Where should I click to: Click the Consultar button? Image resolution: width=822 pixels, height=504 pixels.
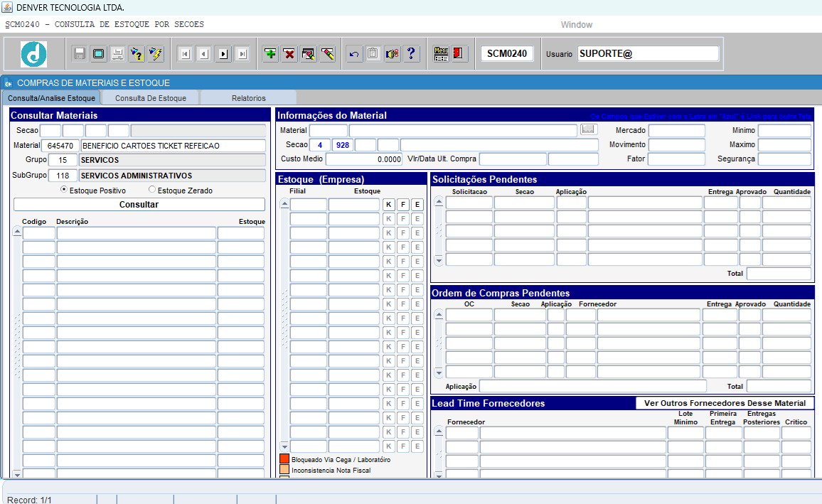[x=139, y=204]
